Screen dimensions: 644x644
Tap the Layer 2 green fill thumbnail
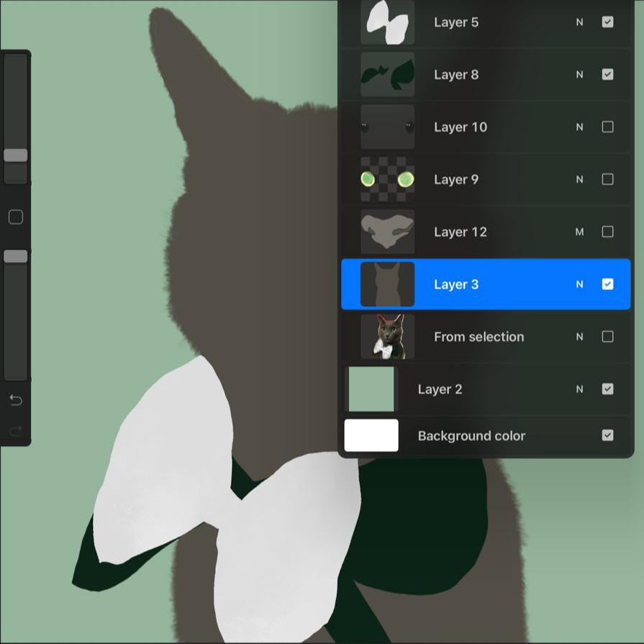coord(371,389)
